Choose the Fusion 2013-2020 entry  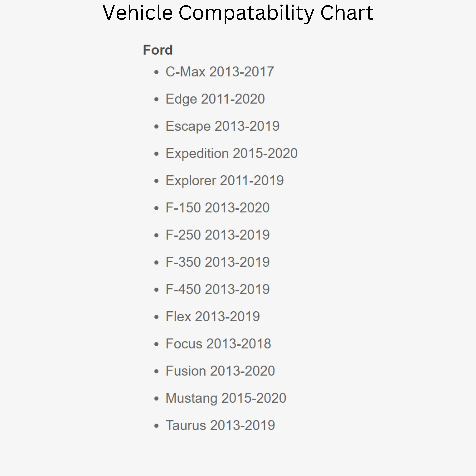pyautogui.click(x=220, y=371)
